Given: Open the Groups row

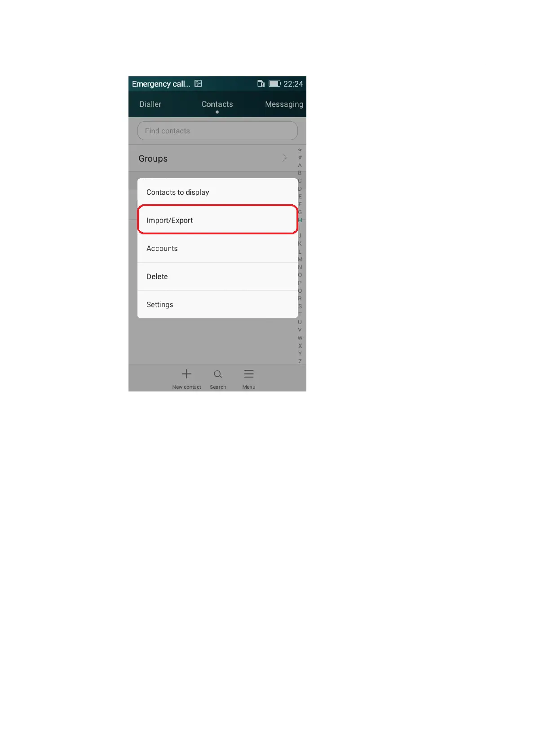Looking at the screenshot, I should click(x=213, y=158).
